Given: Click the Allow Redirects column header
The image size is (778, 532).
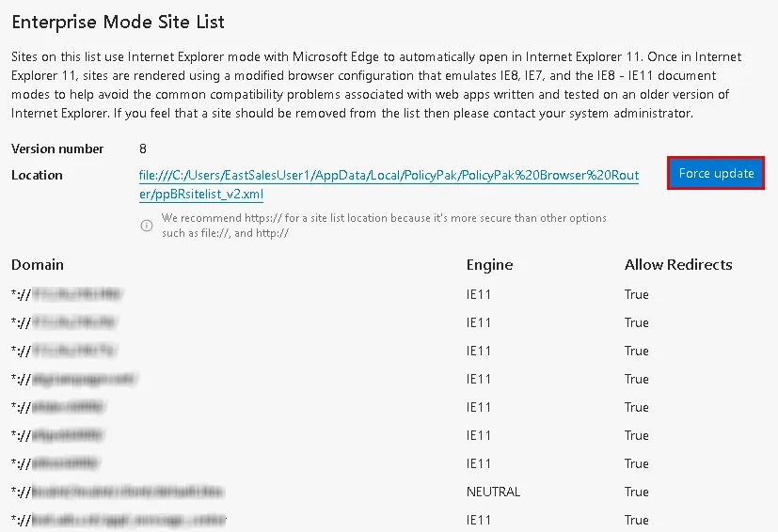Looking at the screenshot, I should coord(678,264).
